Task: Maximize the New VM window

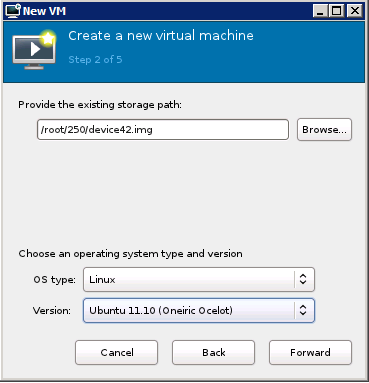Action: (x=337, y=11)
